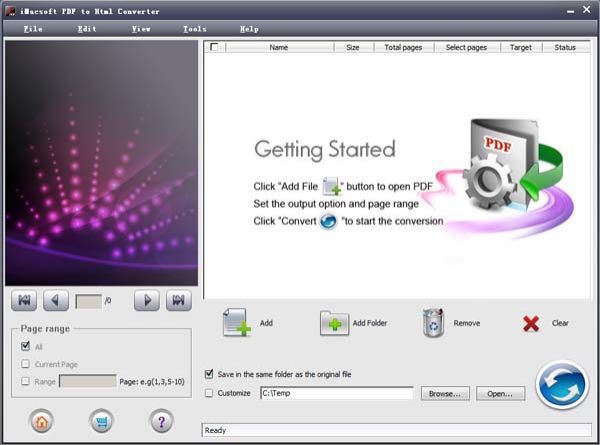This screenshot has width=600, height=445.
Task: Click the Size column header
Action: 353,47
